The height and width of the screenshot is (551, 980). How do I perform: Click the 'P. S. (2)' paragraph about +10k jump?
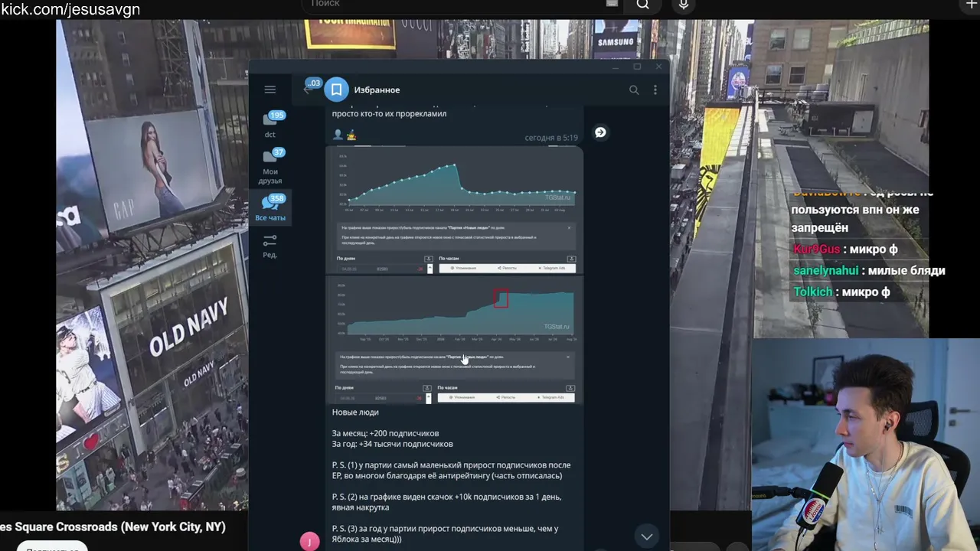pos(446,502)
